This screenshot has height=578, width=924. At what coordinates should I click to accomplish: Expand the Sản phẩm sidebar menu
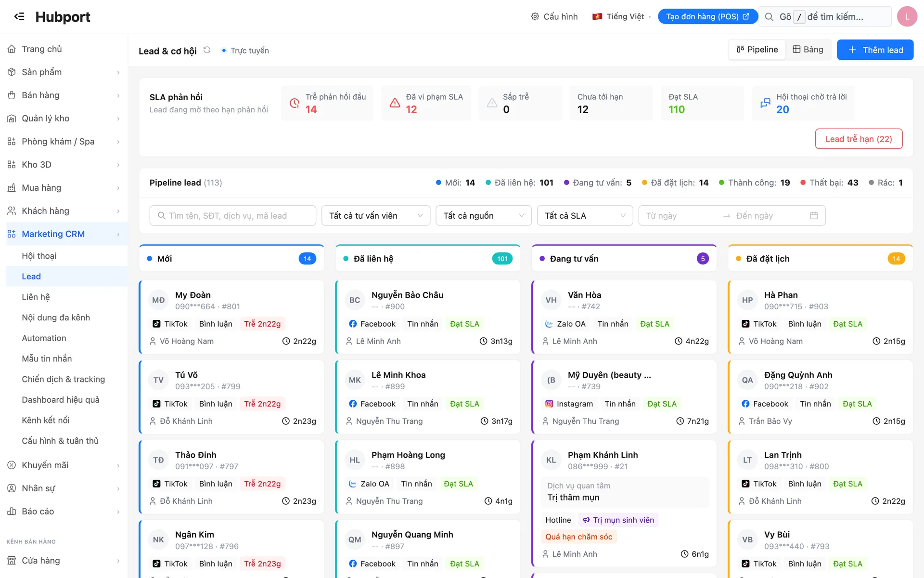point(64,72)
